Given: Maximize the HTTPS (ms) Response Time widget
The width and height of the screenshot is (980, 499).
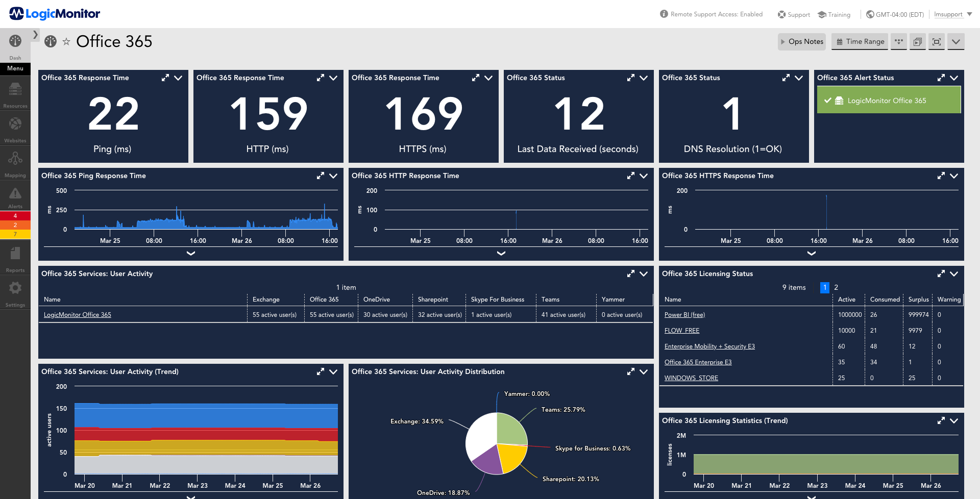Looking at the screenshot, I should 476,78.
